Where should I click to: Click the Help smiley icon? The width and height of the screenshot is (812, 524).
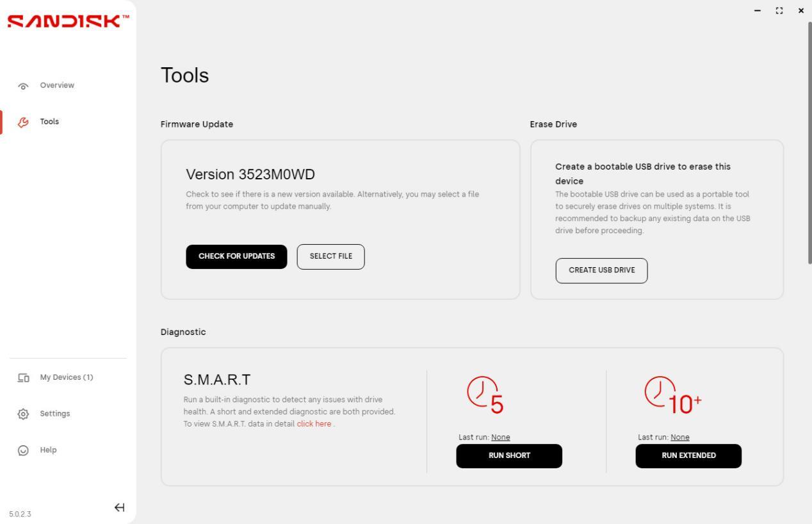[23, 450]
